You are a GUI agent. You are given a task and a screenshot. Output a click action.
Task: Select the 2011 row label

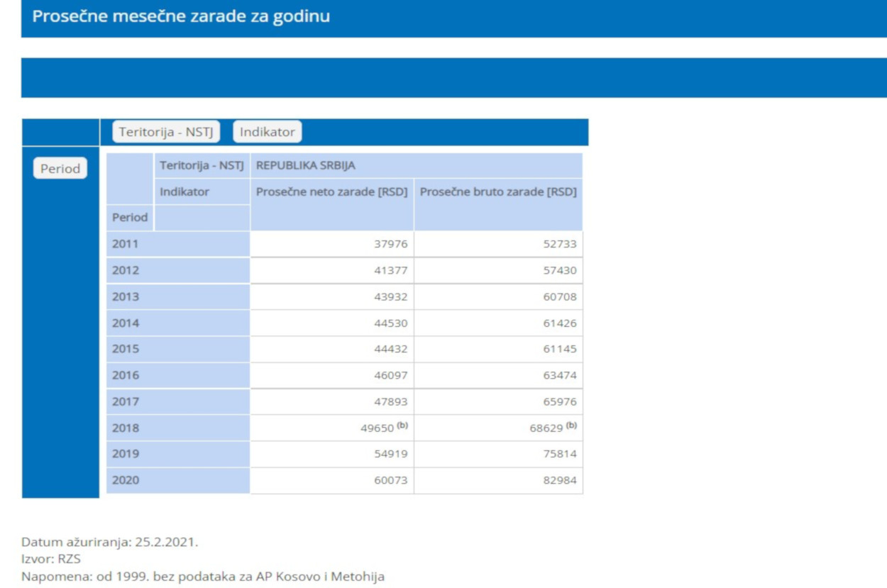tap(126, 244)
